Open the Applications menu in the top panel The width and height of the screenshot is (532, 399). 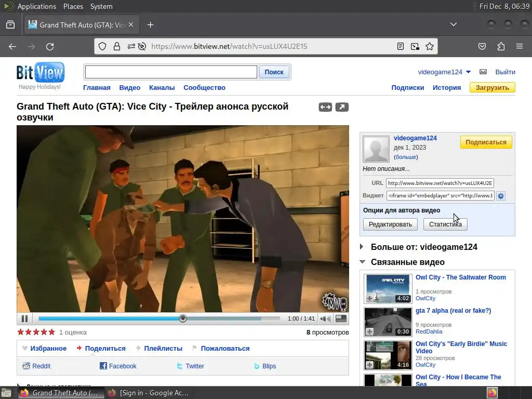pyautogui.click(x=37, y=6)
